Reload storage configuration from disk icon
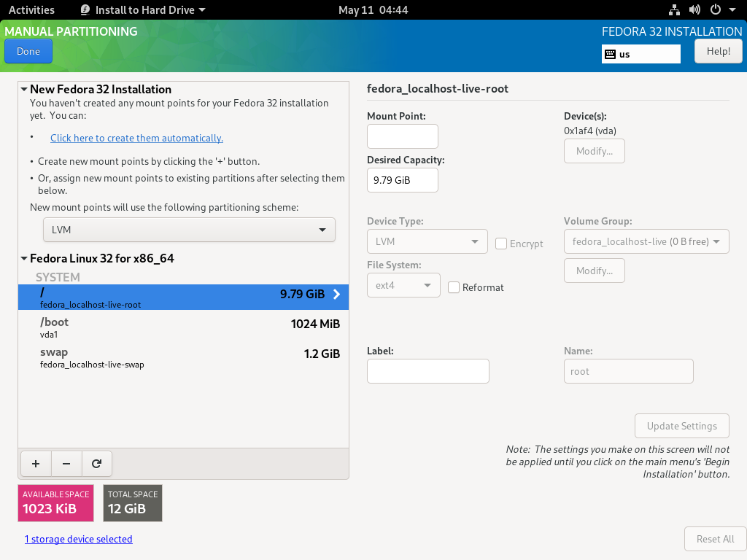This screenshot has width=747, height=560. [x=97, y=464]
